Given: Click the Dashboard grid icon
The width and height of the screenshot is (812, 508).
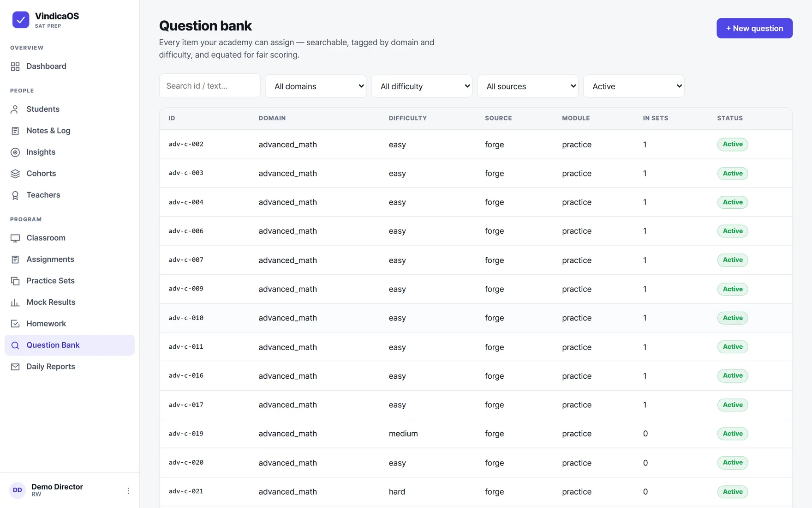Looking at the screenshot, I should 15,67.
